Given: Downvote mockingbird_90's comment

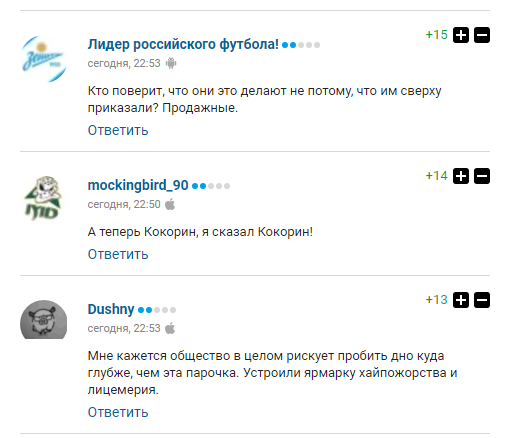Looking at the screenshot, I should [482, 176].
